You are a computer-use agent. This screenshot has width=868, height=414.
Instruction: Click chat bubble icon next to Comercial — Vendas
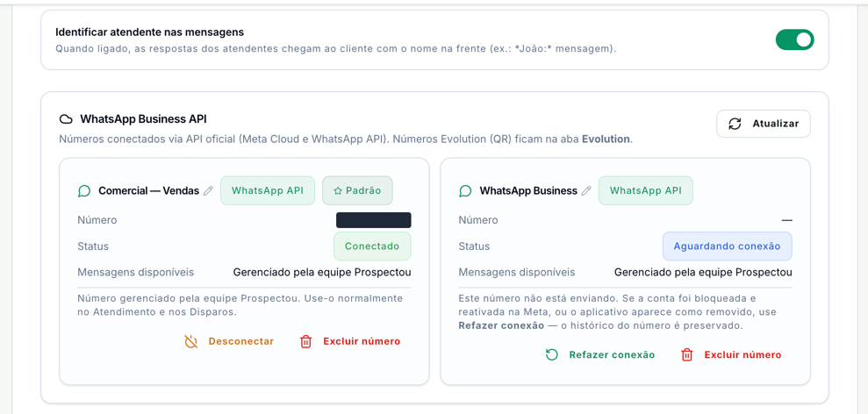(x=84, y=191)
